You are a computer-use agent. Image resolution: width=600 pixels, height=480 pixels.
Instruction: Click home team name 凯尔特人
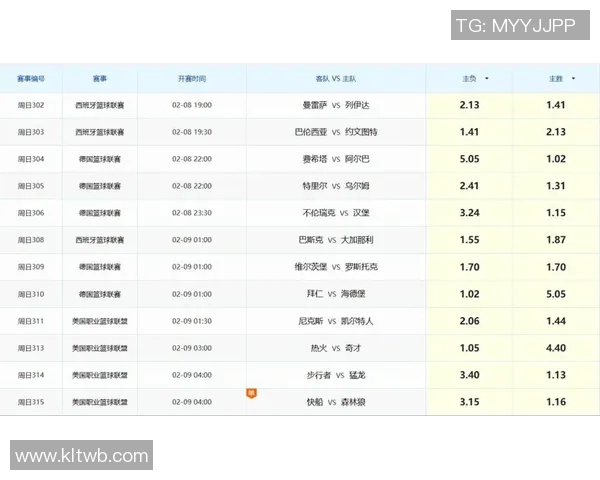[x=357, y=321]
